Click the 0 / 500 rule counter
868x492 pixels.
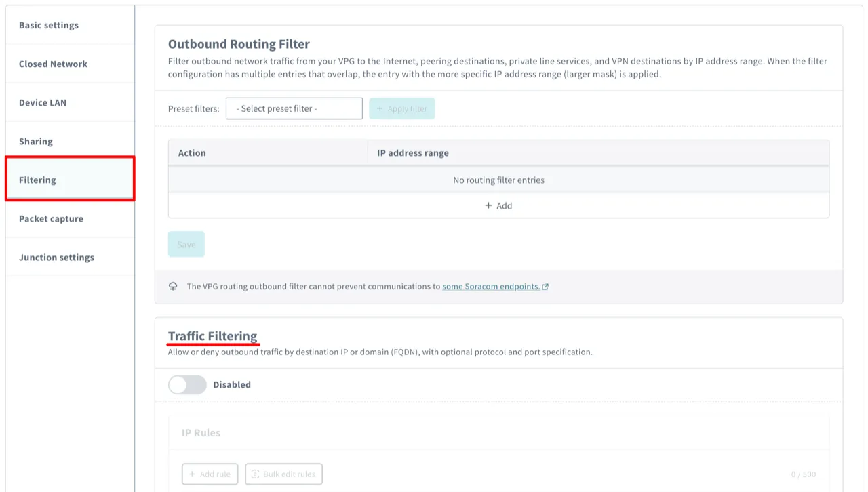804,474
